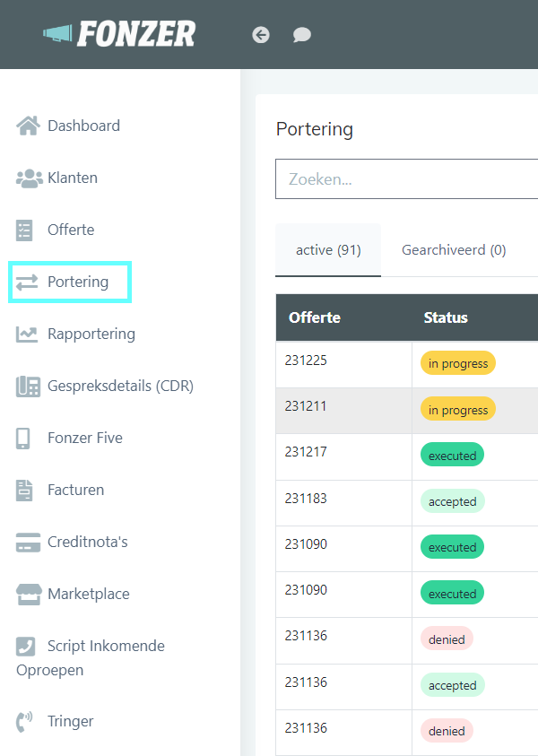
Task: Click the Zoeken search field
Action: coord(406,178)
